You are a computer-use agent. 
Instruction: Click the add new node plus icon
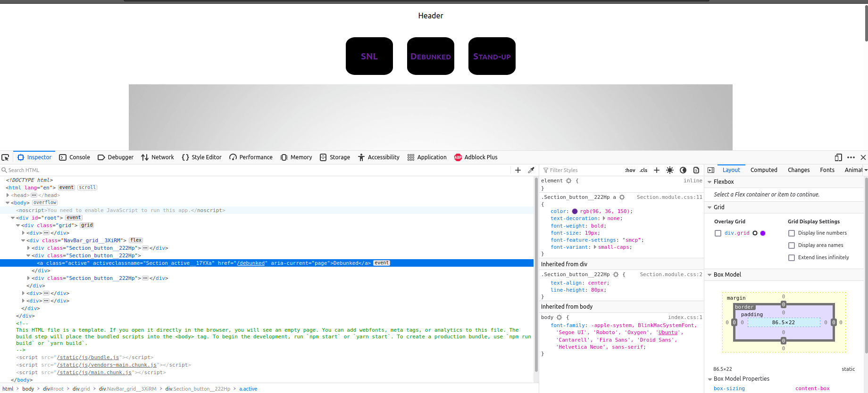(518, 170)
